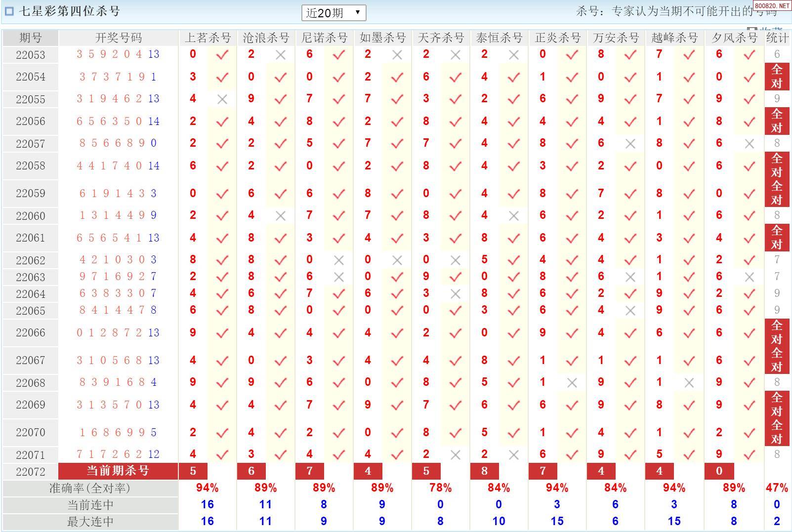The image size is (792, 532).
Task: Click the X mark for 万安杀号 in row 22057
Action: [x=630, y=144]
